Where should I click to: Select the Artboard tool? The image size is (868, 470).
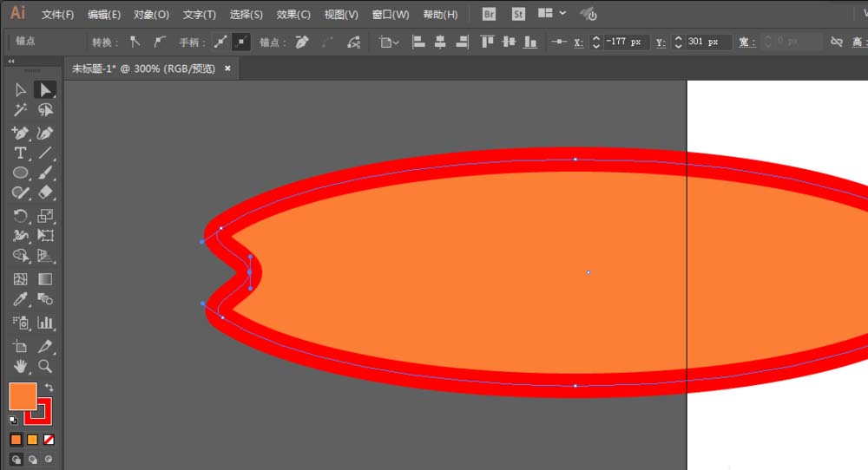(21, 347)
